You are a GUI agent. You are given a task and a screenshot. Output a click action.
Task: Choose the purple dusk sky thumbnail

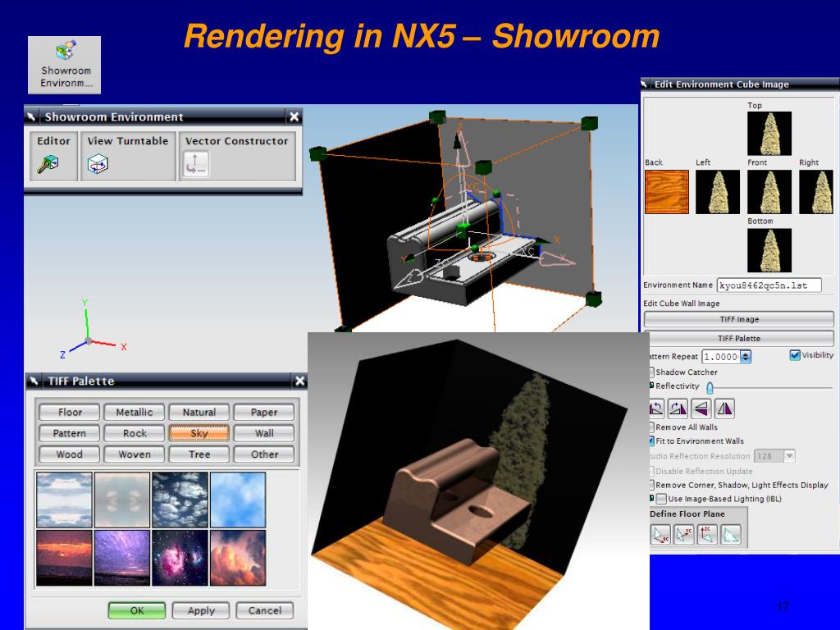tap(122, 558)
